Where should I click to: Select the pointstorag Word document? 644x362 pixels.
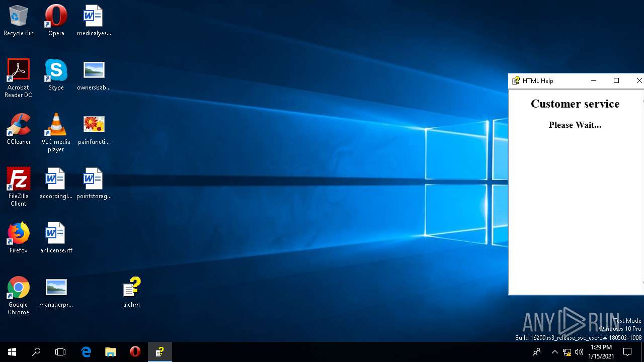94,184
